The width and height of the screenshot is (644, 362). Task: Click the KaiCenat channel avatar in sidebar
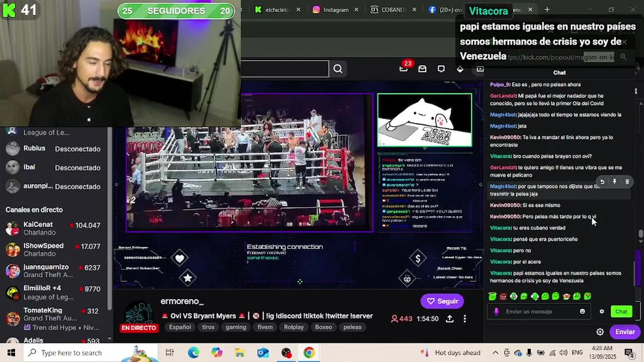[x=13, y=228]
